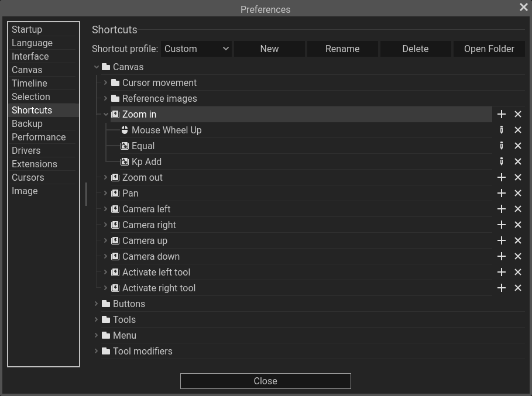Click the info icon next to Kp Add
Screen dimensions: 532x396
coord(502,161)
